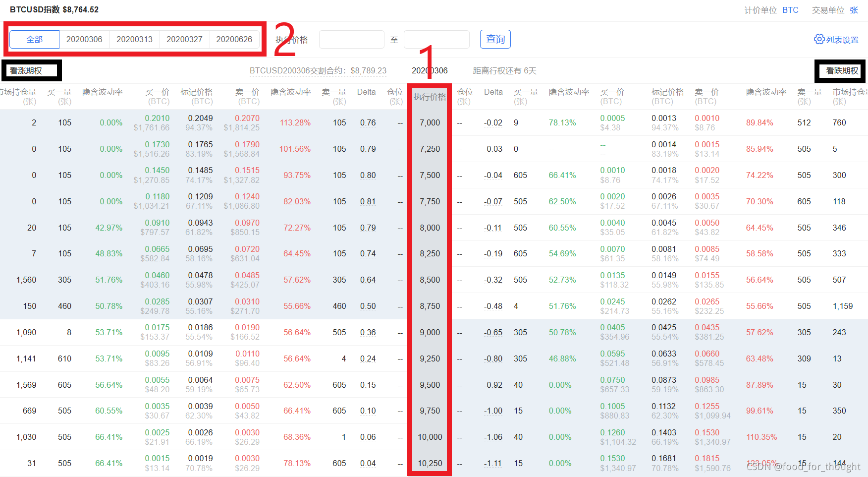Click call open interest 1,569

pos(26,385)
